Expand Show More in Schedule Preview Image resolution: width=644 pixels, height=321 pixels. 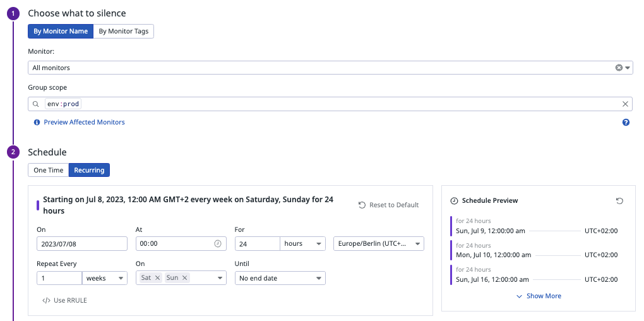(539, 296)
